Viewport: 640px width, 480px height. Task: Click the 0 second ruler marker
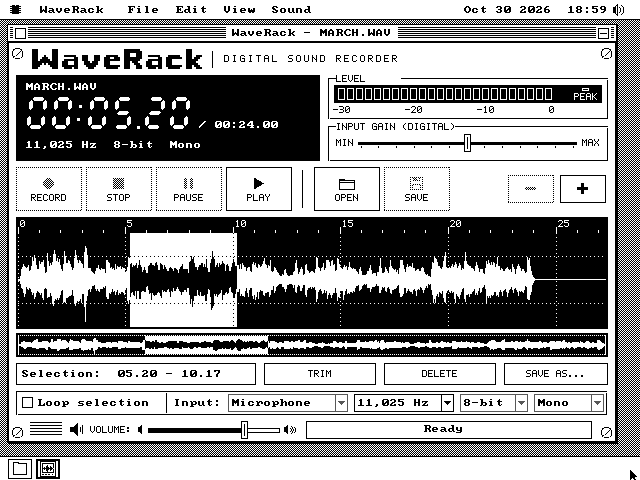[x=22, y=224]
